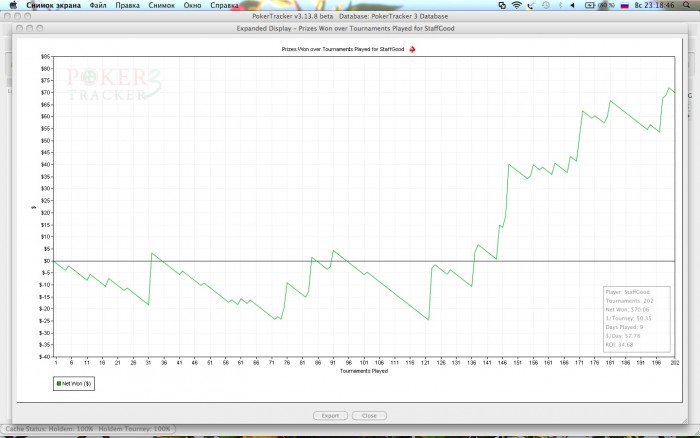
Task: Click the Net Won ($) legend label
Action: (77, 384)
